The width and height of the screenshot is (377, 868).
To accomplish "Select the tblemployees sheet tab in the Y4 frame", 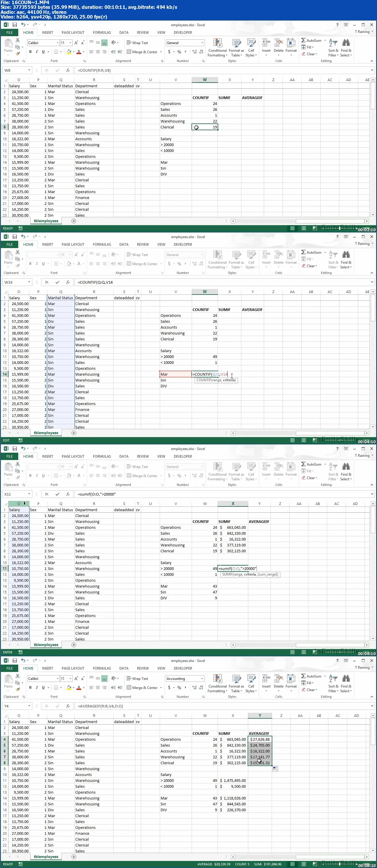I will [46, 857].
